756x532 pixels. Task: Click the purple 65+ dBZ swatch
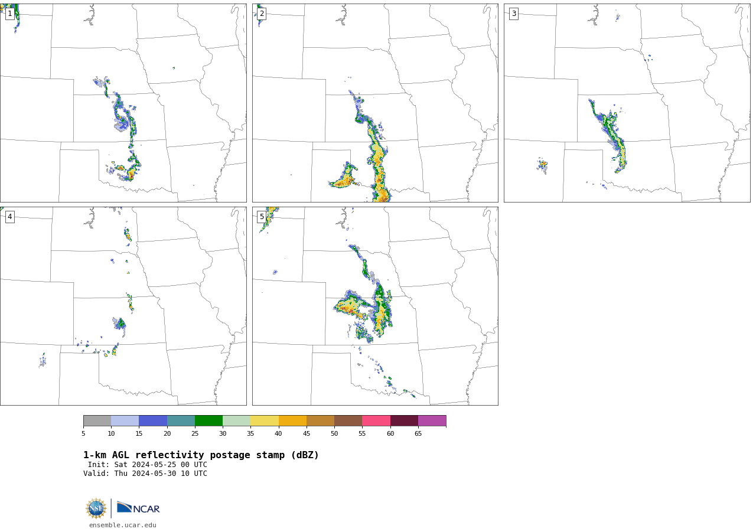click(x=432, y=421)
